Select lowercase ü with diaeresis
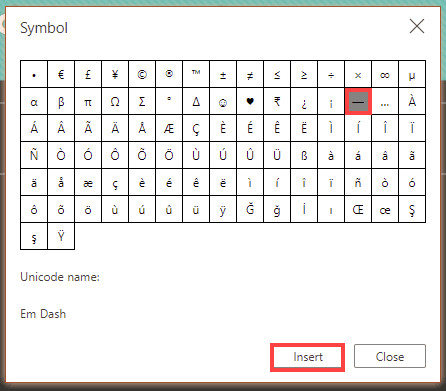This screenshot has height=391, width=446. point(196,209)
